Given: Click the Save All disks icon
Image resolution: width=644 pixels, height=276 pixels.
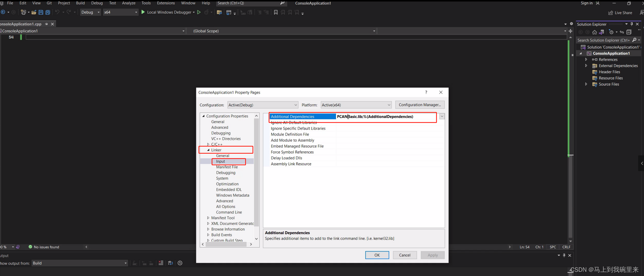Looking at the screenshot, I should [48, 12].
